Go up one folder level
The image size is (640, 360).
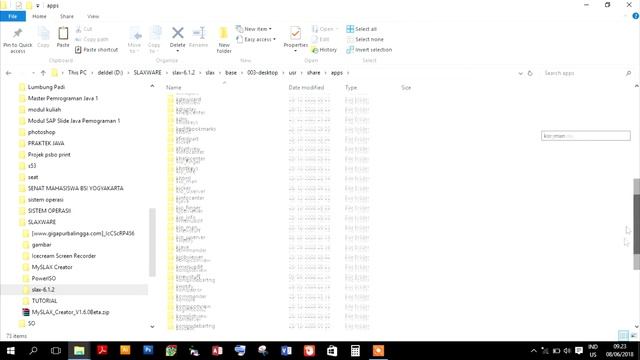(x=43, y=73)
